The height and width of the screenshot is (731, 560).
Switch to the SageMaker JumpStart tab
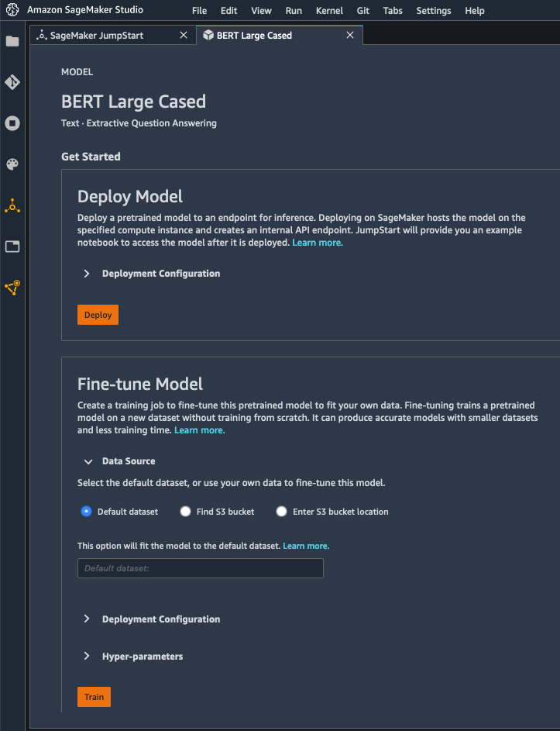click(x=113, y=35)
